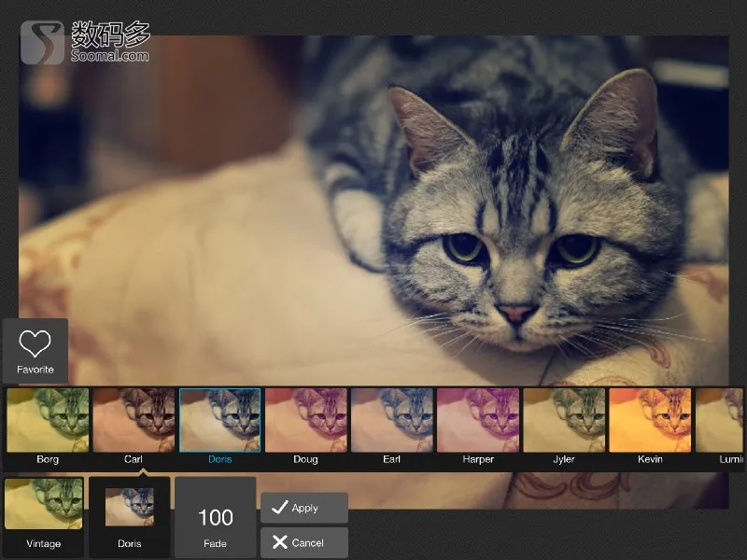Select the Harper filter thumbnail
The image size is (747, 560).
click(x=478, y=420)
